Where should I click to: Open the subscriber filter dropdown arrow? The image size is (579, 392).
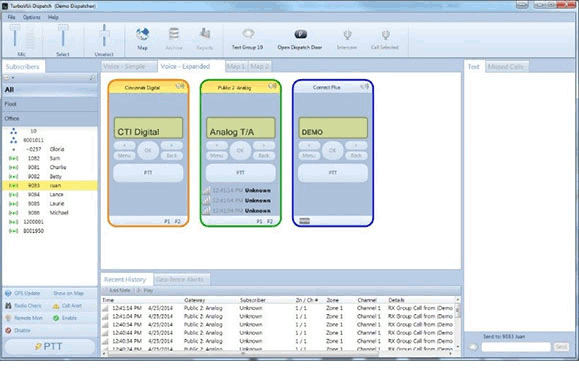pyautogui.click(x=13, y=78)
